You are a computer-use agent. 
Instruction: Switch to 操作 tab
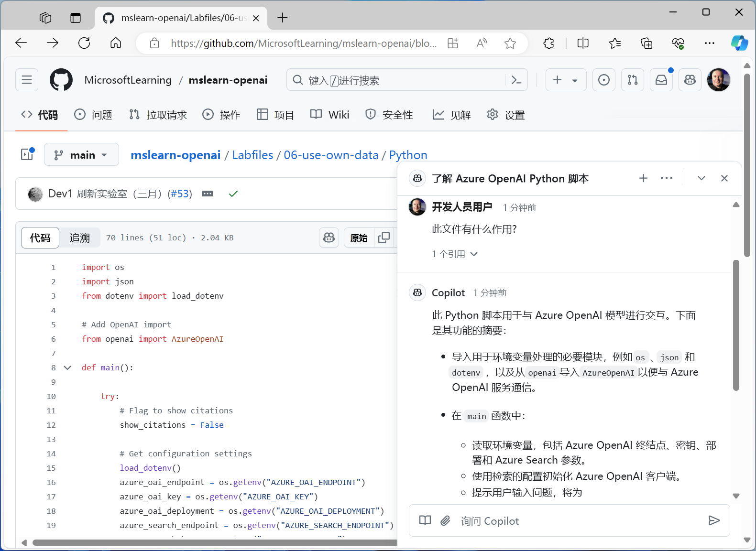click(221, 115)
